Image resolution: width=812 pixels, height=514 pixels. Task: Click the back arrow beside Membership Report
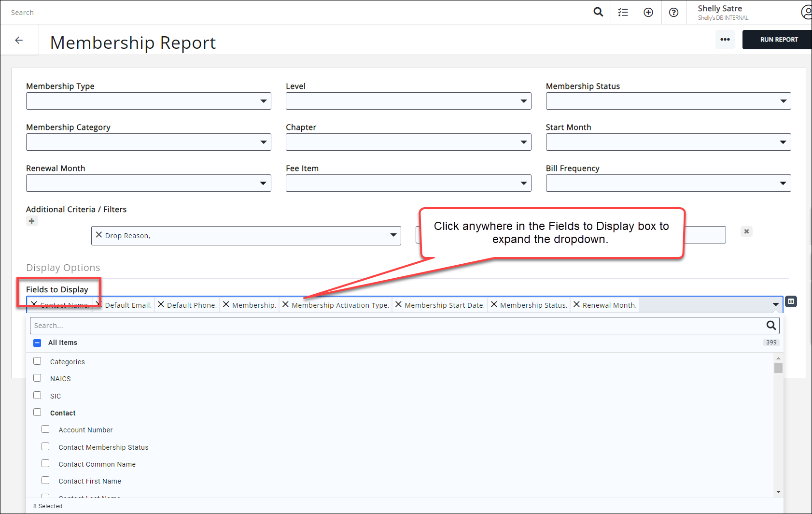(19, 40)
